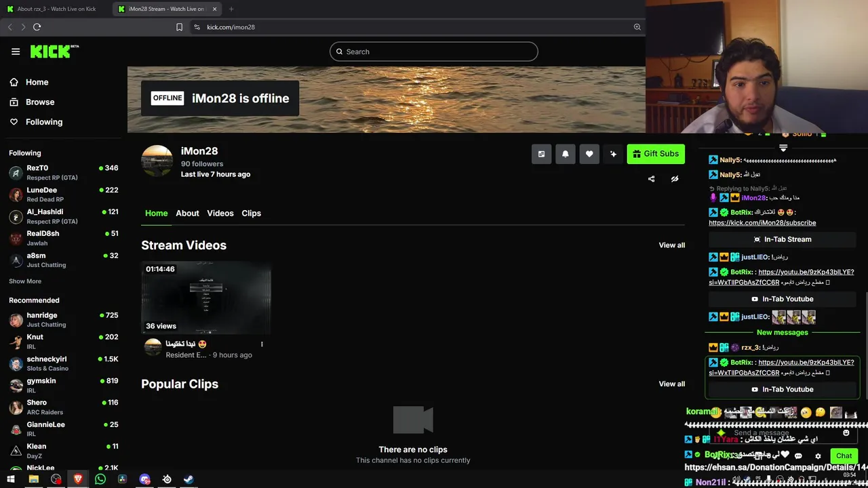Switch to the Videos channel tab

pyautogui.click(x=220, y=213)
